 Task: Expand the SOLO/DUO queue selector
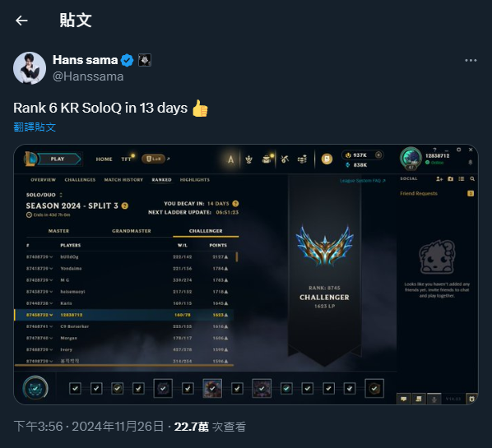61,195
